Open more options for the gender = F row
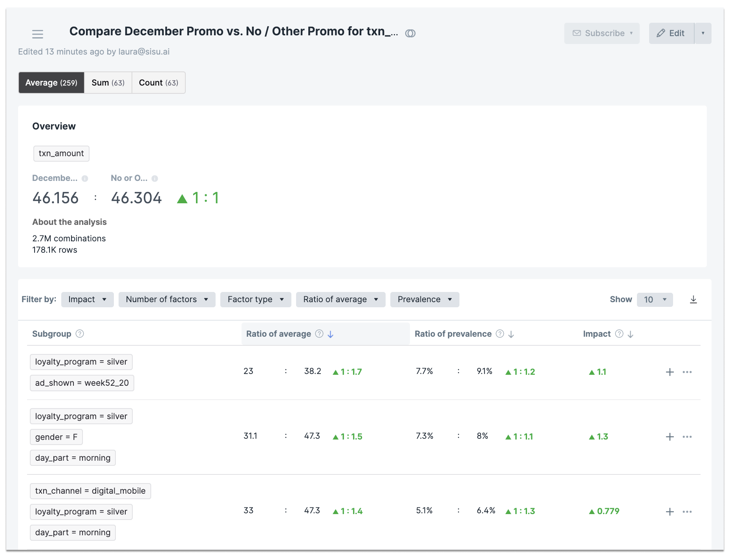This screenshot has width=730, height=560. [687, 437]
